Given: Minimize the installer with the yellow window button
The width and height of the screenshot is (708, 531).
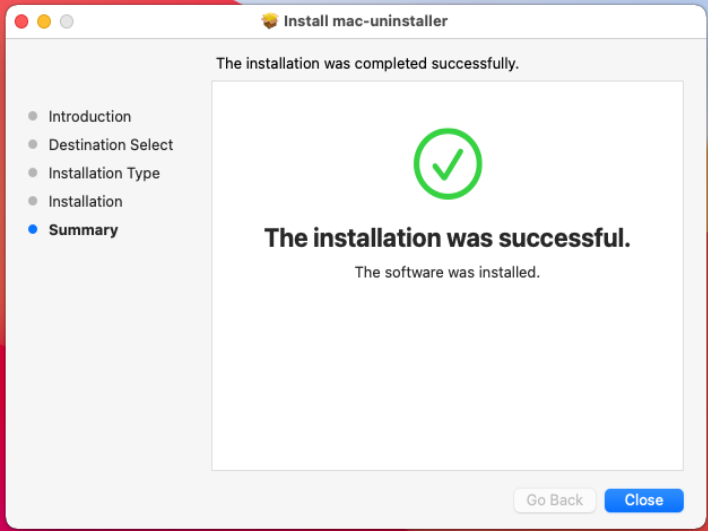Looking at the screenshot, I should 44,21.
